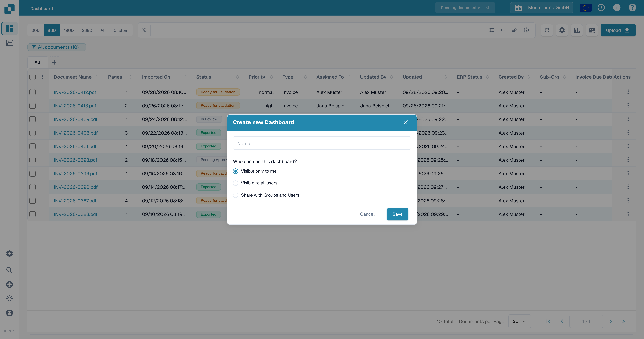This screenshot has width=644, height=339.
Task: Check the row for INV-2026-0383.pdf
Action: 33,214
